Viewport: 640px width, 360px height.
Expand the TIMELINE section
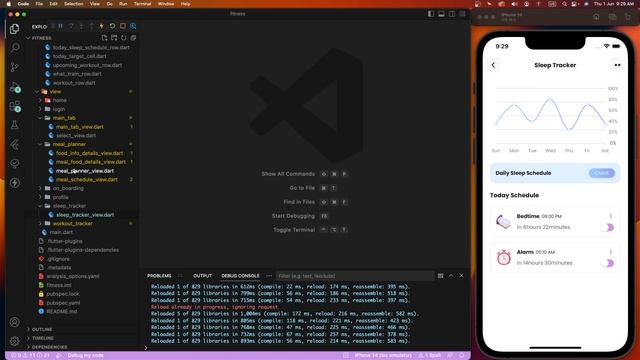[x=43, y=338]
